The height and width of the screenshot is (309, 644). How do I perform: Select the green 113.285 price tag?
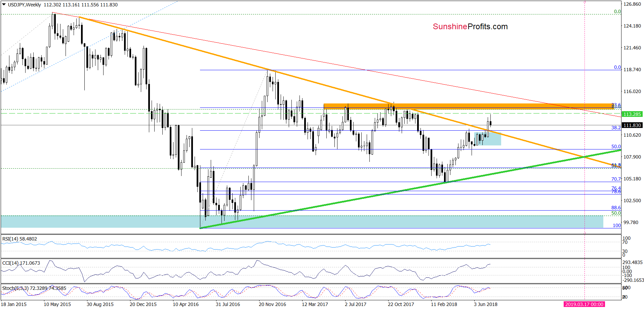(x=632, y=114)
